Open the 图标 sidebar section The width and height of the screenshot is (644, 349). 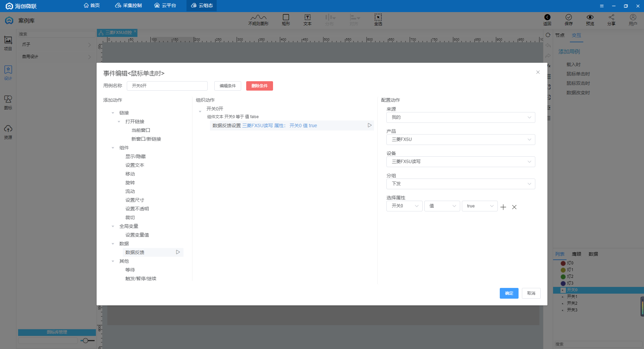click(x=8, y=102)
